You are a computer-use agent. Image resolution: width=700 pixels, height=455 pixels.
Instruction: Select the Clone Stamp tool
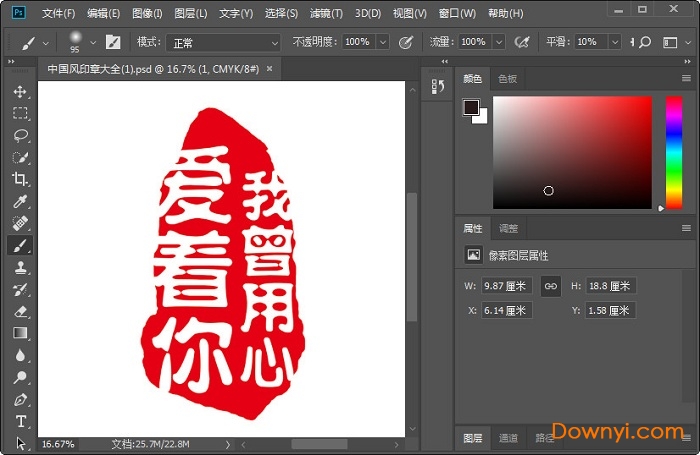tap(20, 267)
